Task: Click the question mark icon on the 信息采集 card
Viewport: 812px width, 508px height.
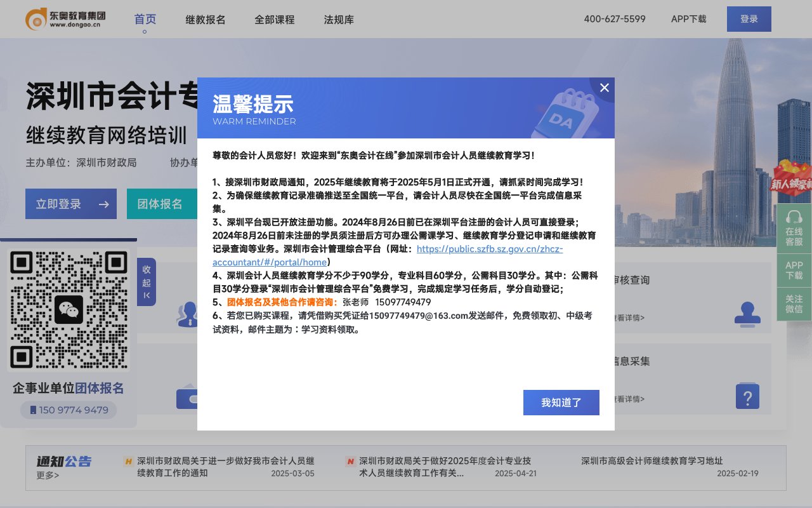Action: tap(747, 396)
